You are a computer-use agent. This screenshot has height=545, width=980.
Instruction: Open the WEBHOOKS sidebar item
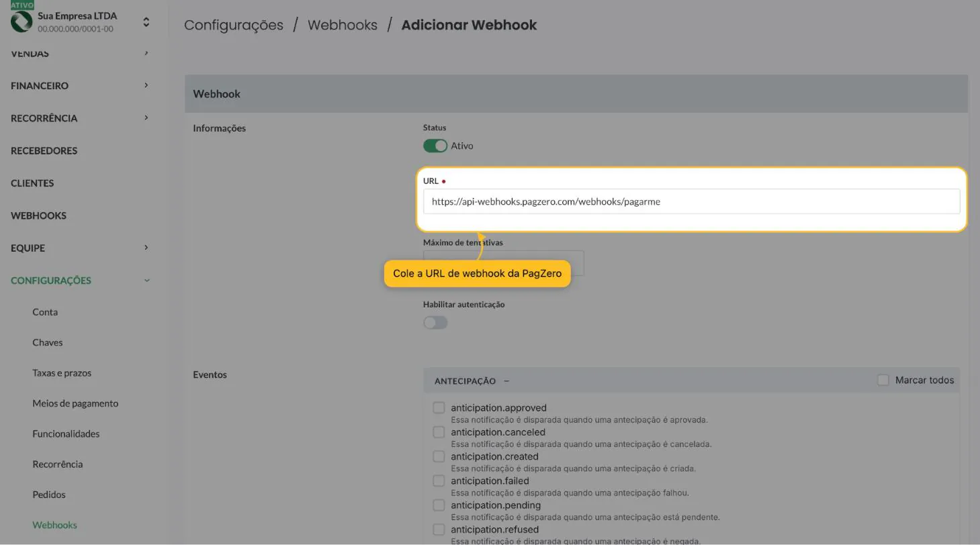point(38,215)
